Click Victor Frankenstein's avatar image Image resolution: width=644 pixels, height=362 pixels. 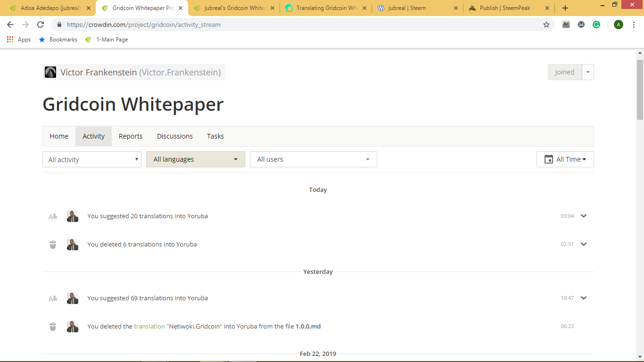tap(50, 72)
